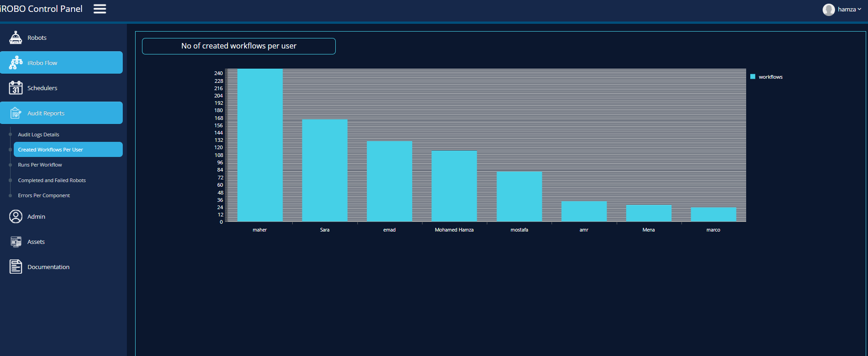The width and height of the screenshot is (868, 356).
Task: Click the iROBO Control Panel title
Action: (41, 9)
